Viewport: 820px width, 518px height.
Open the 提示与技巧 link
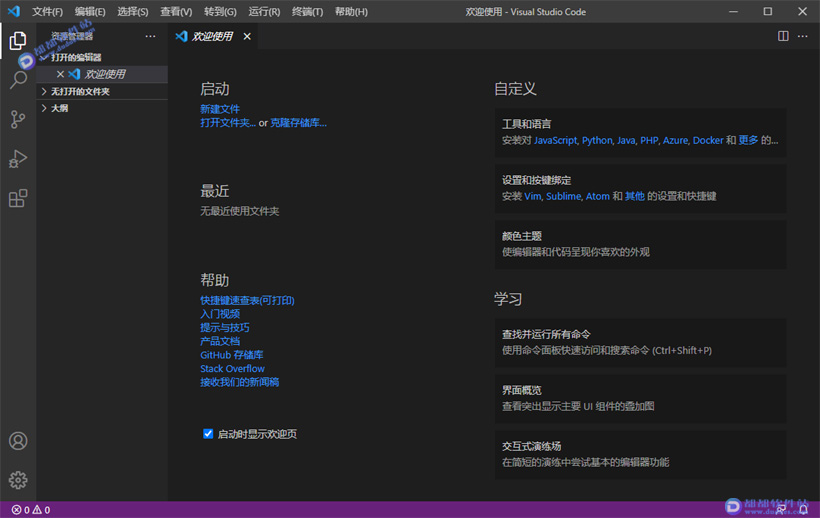coord(225,327)
